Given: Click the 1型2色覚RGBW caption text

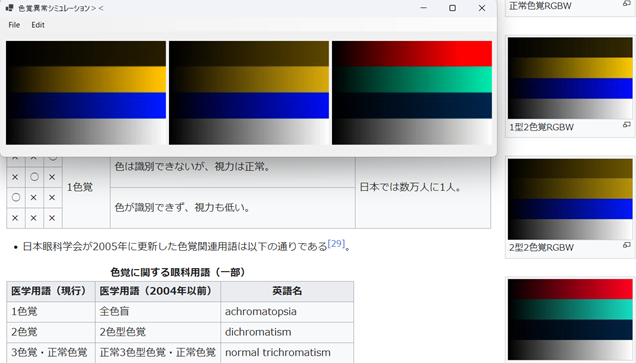Looking at the screenshot, I should pyautogui.click(x=541, y=127).
